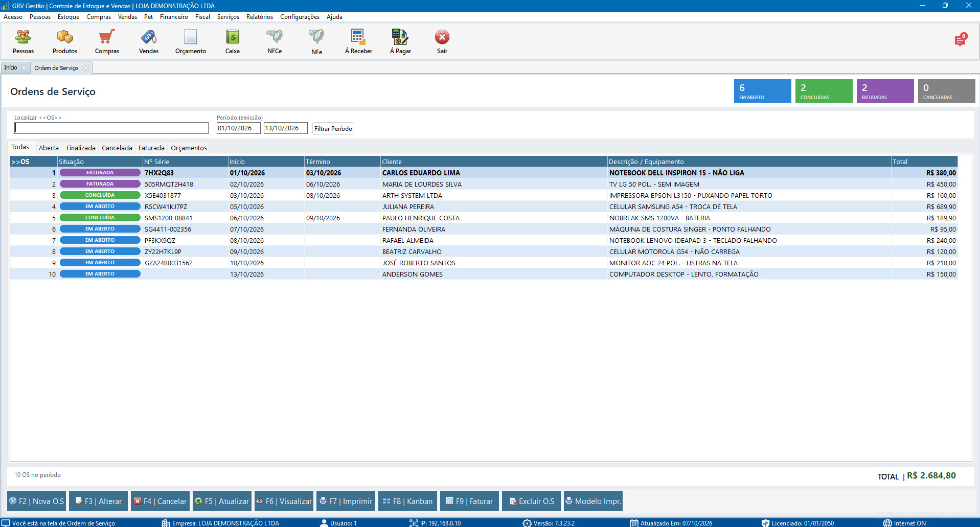
Task: Open the Vendas toolbar icon
Action: (x=149, y=41)
